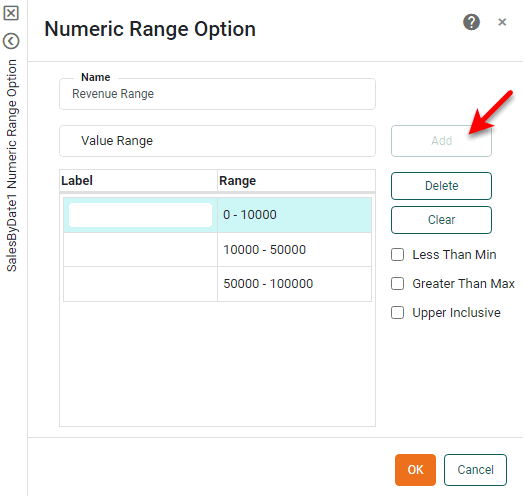Viewport: 526px width, 496px height.
Task: Confirm with the OK button
Action: point(415,470)
